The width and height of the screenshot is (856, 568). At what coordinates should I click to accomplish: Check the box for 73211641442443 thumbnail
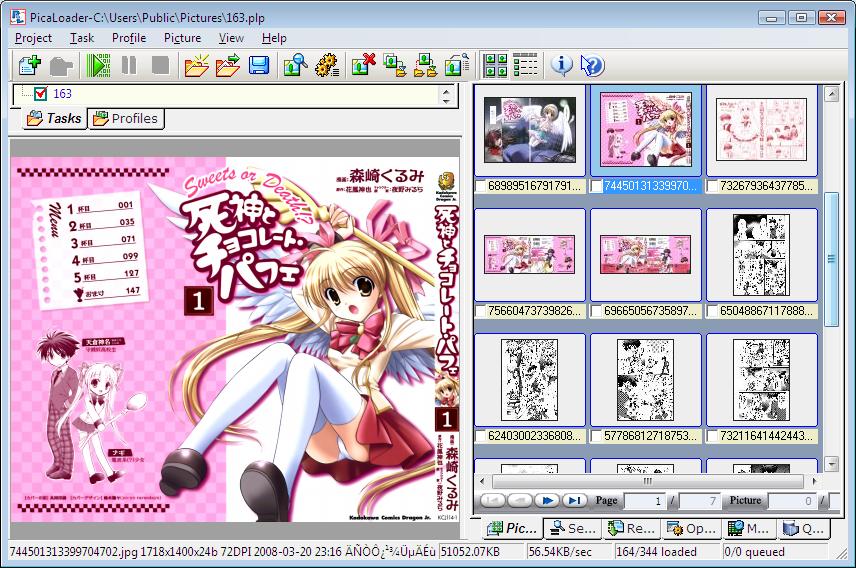(x=712, y=436)
